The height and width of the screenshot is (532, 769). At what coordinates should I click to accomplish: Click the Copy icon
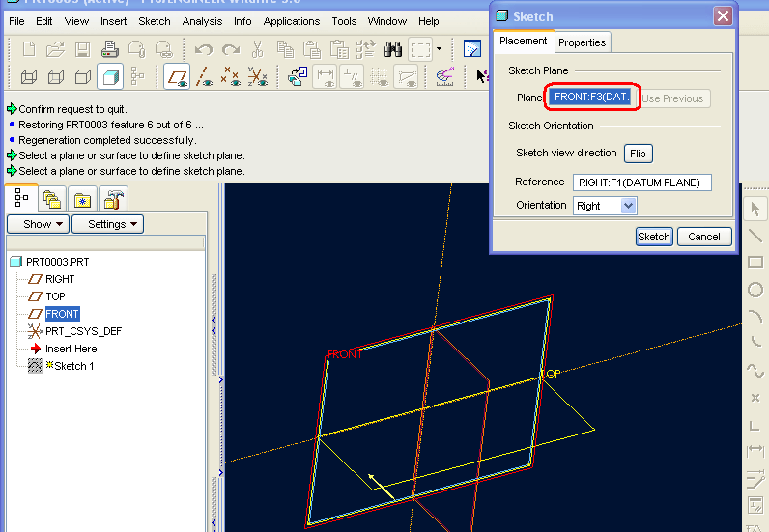coord(285,49)
